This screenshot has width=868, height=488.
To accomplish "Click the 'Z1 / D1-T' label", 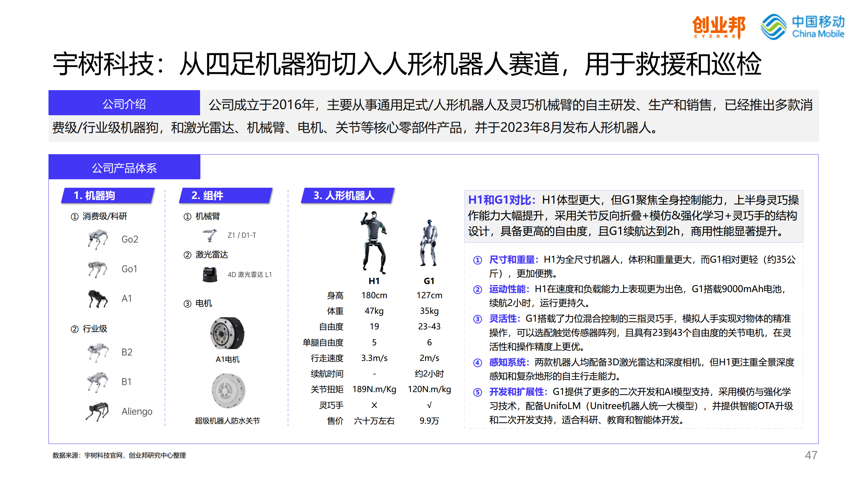I will pyautogui.click(x=242, y=235).
